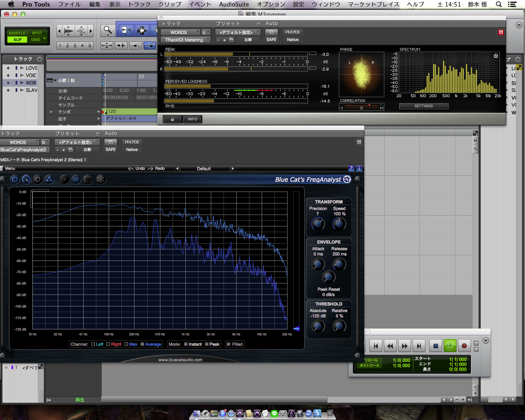Click the Fast Forward button in Transport

tap(404, 346)
